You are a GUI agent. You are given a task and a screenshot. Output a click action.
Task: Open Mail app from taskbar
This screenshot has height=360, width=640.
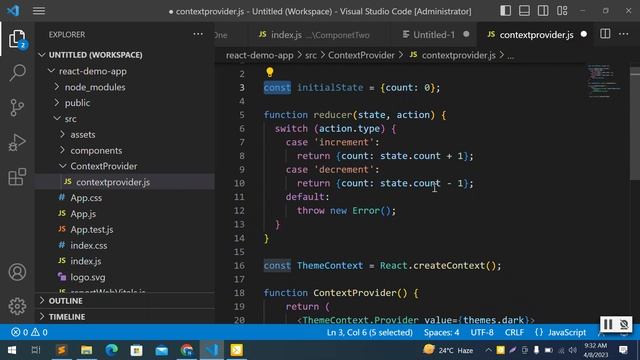tap(162, 350)
